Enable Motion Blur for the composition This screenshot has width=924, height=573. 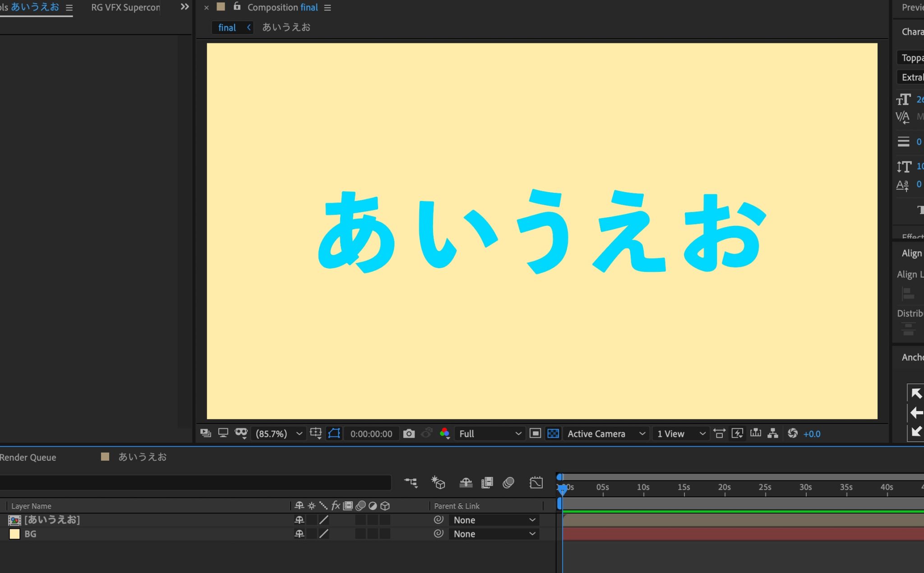click(x=509, y=482)
